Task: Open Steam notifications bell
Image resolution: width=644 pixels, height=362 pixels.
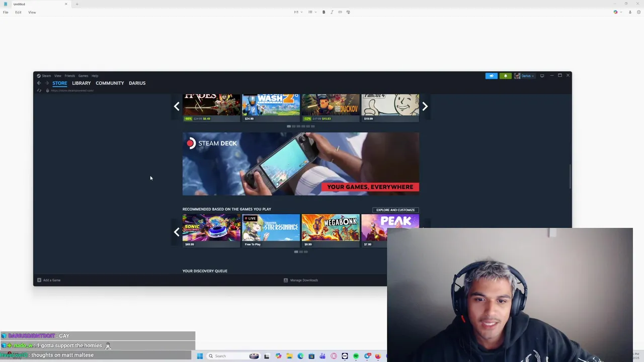Action: 505,76
